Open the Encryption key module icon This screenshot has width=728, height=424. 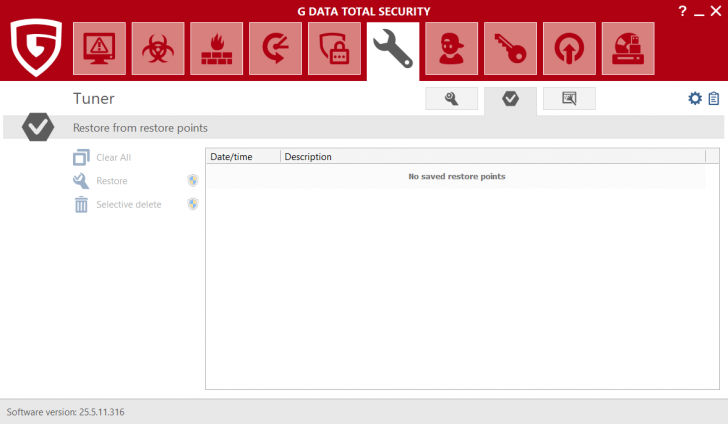click(x=510, y=48)
